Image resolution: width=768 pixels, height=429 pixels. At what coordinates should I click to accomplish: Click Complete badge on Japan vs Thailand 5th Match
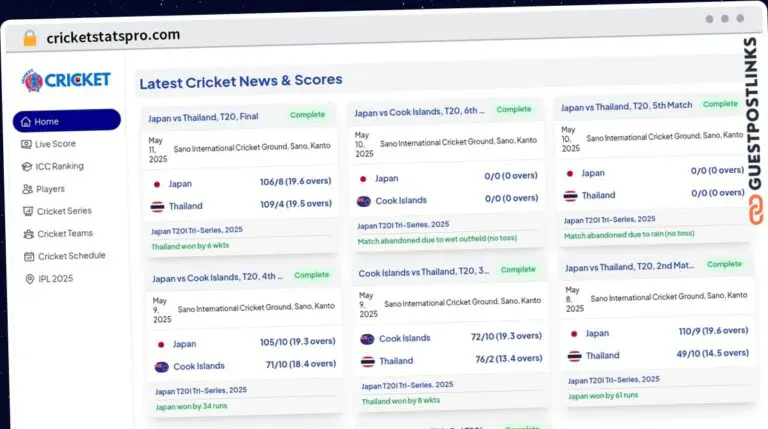click(x=720, y=104)
